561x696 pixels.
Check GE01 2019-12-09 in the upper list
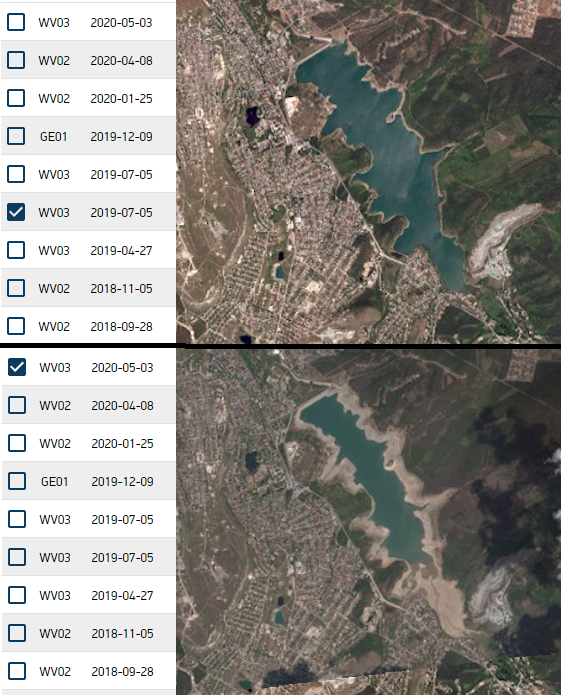coord(16,136)
